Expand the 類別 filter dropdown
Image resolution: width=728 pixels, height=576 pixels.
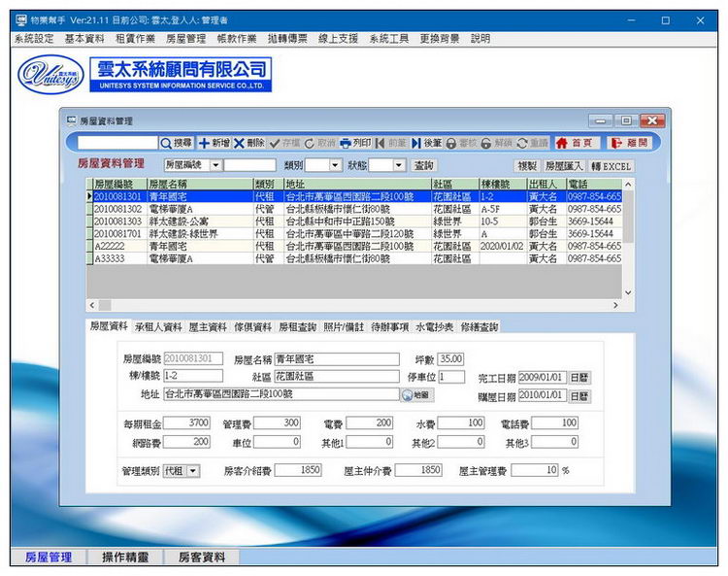(x=335, y=165)
